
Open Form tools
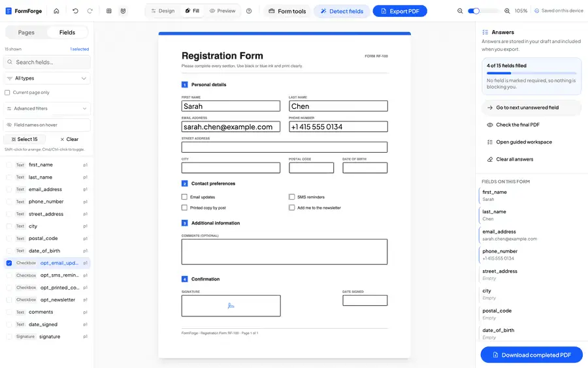click(287, 11)
